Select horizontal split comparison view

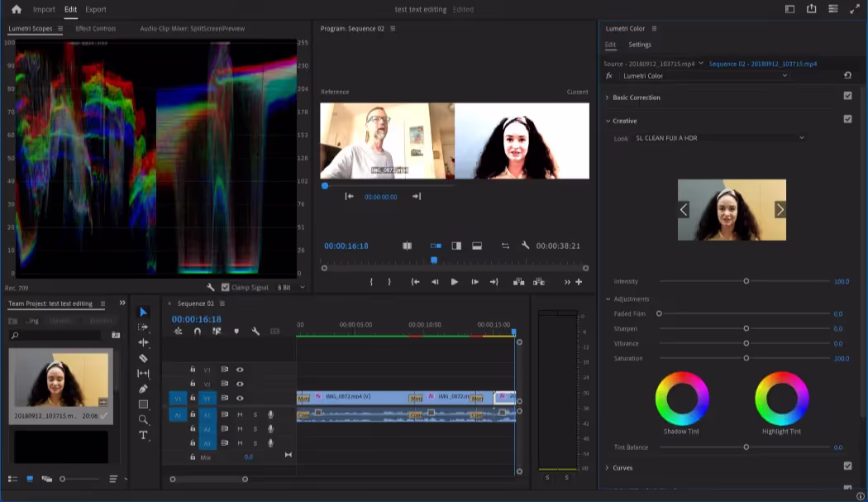[x=477, y=246]
